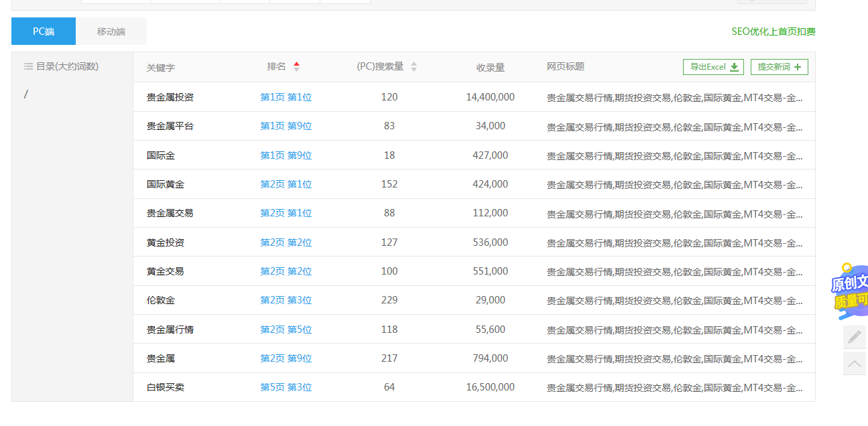Click the Export Excel download button
The width and height of the screenshot is (868, 426).
click(713, 67)
